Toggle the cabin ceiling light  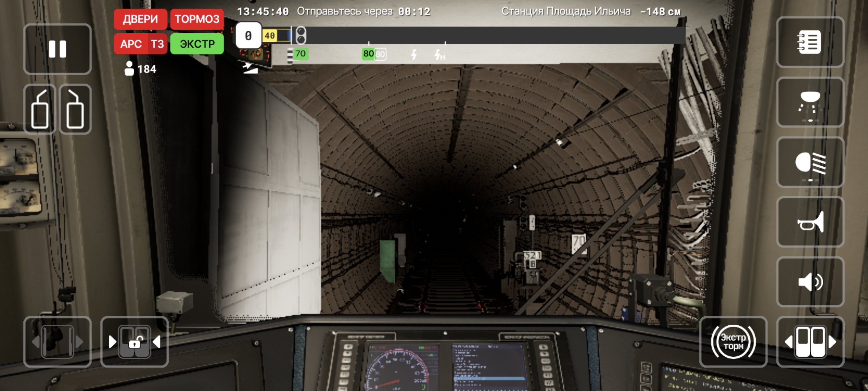810,102
